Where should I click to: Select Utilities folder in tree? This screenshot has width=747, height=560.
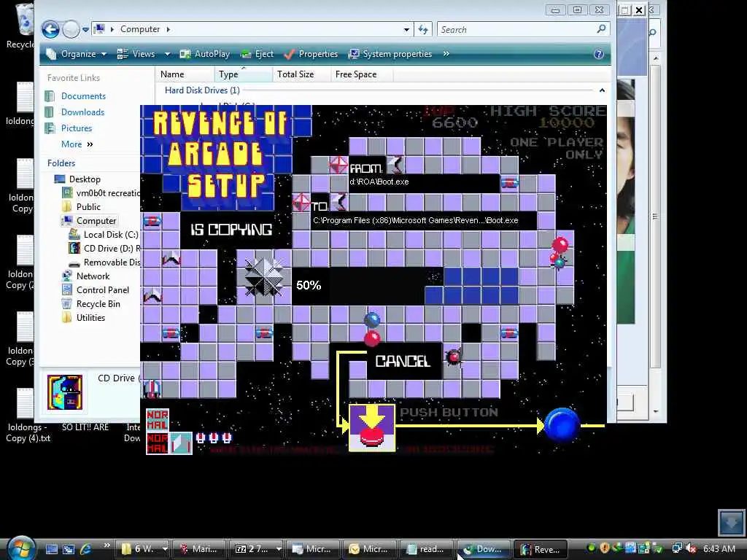(83, 318)
